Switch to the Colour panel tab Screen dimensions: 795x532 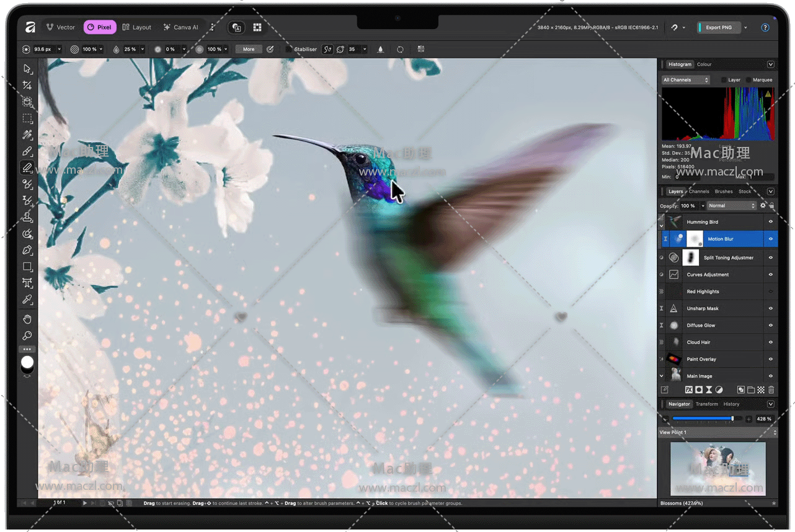point(704,64)
